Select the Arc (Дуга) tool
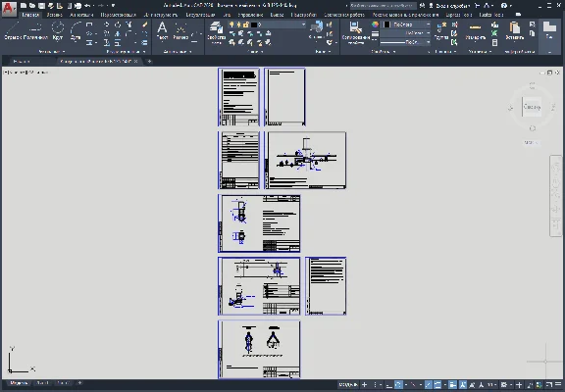This screenshot has height=392, width=565. [x=76, y=30]
